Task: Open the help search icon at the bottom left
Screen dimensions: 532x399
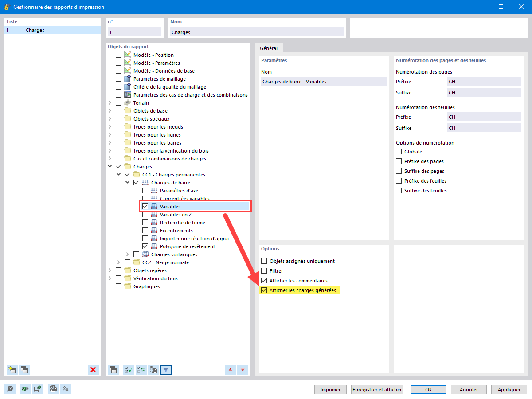Action: (10, 389)
